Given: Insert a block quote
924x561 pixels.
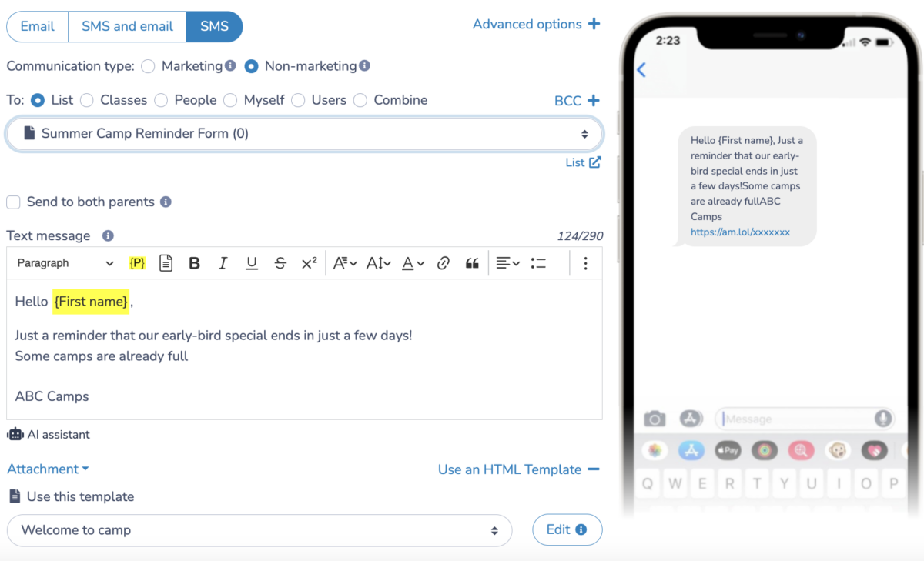Looking at the screenshot, I should pyautogui.click(x=472, y=263).
